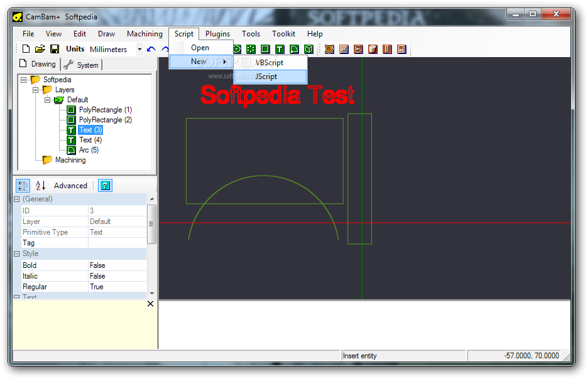Open the View menu

point(53,34)
